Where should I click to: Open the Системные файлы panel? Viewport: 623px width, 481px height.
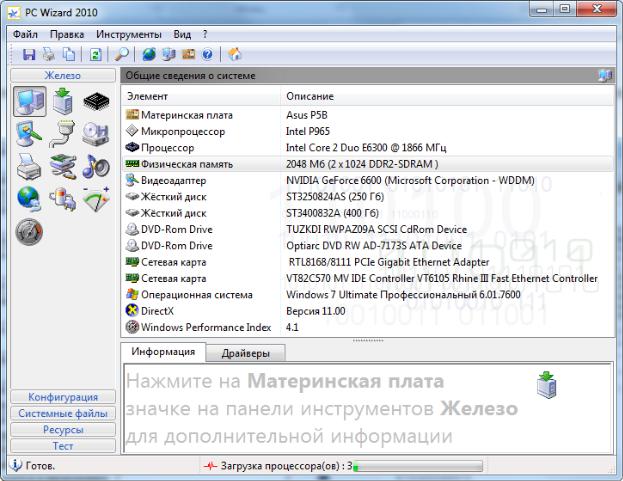63,413
